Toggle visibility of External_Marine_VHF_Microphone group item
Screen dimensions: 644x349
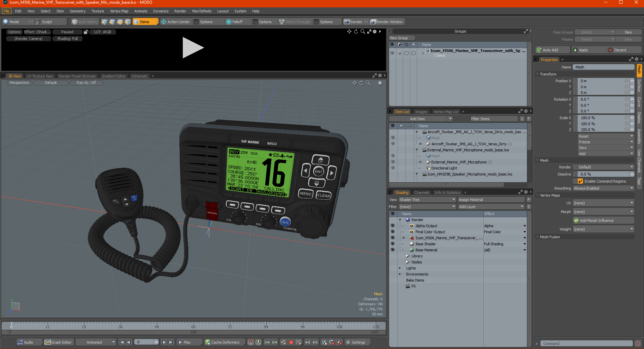coord(393,162)
